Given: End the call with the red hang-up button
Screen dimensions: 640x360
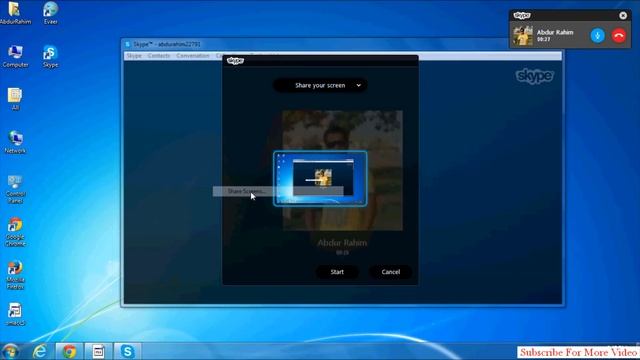Looking at the screenshot, I should tap(619, 36).
